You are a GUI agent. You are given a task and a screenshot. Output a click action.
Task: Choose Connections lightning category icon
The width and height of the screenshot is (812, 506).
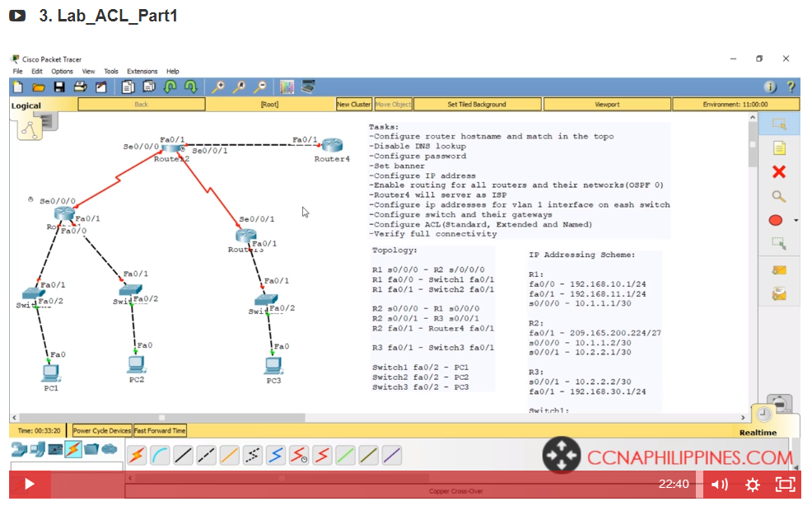pyautogui.click(x=73, y=449)
